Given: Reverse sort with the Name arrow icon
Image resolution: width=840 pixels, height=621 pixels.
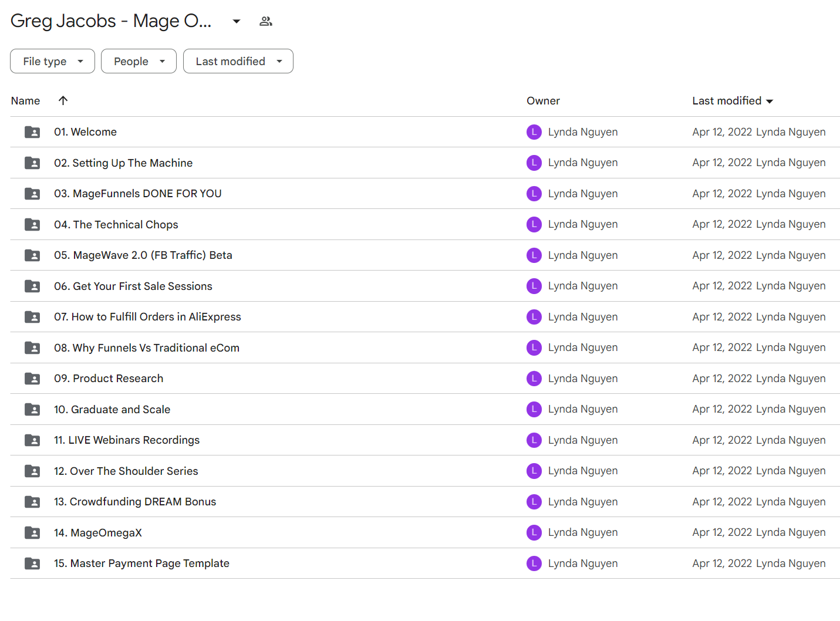Looking at the screenshot, I should (63, 100).
